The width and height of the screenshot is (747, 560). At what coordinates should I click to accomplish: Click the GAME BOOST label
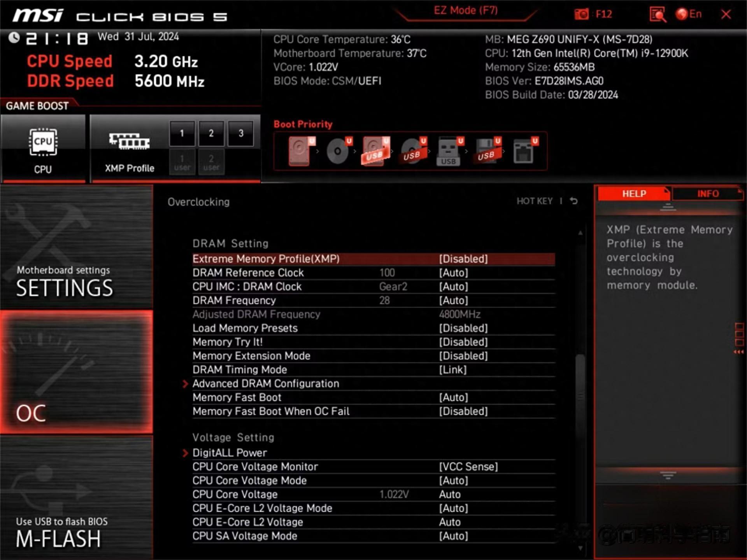point(37,106)
